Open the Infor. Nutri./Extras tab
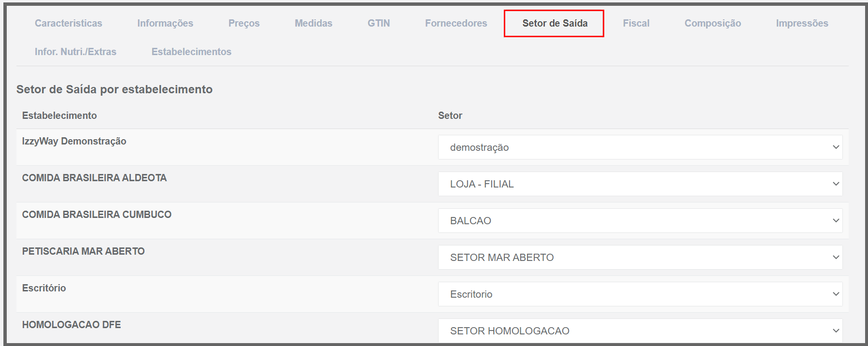The height and width of the screenshot is (346, 868). 75,52
